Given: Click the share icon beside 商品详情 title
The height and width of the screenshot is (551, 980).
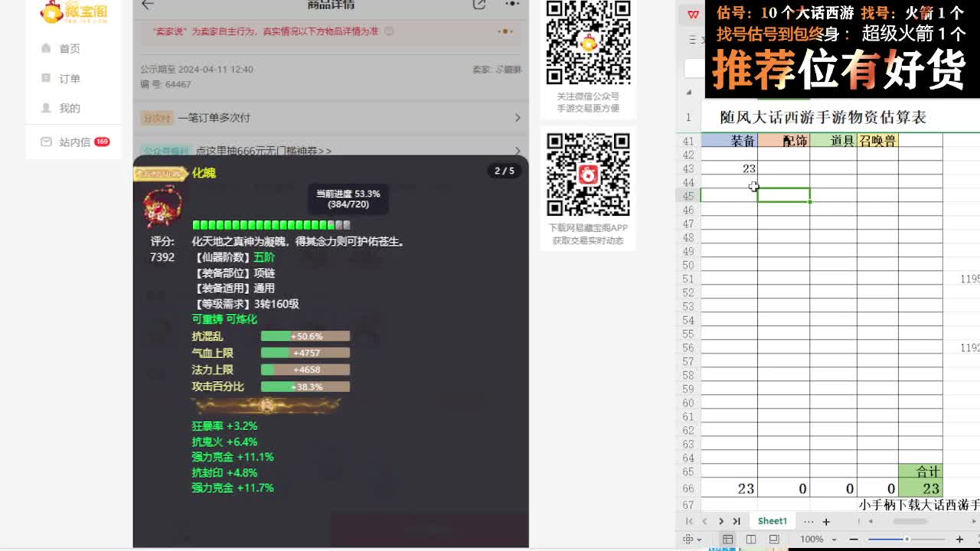Looking at the screenshot, I should click(x=480, y=5).
